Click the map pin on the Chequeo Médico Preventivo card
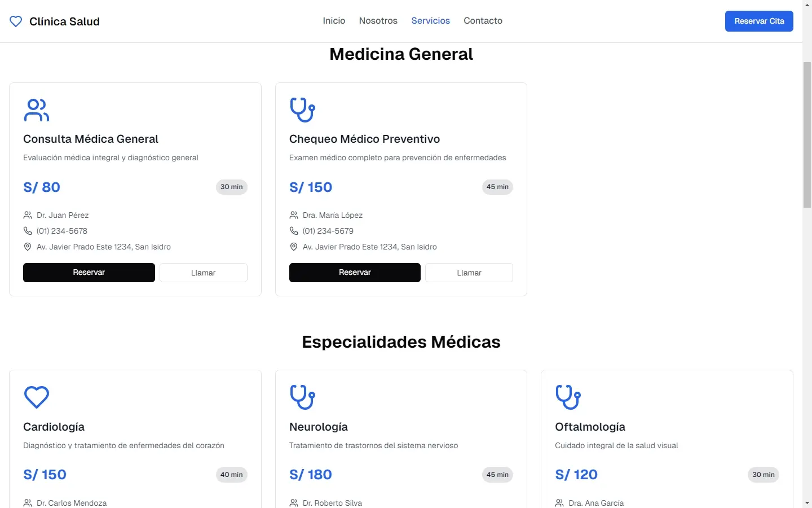Image resolution: width=812 pixels, height=508 pixels. tap(293, 247)
